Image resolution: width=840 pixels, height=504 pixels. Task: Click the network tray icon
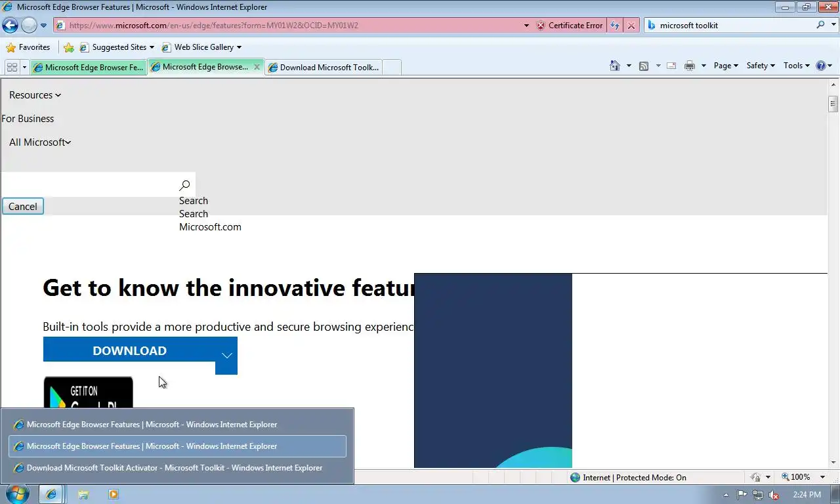click(x=758, y=495)
